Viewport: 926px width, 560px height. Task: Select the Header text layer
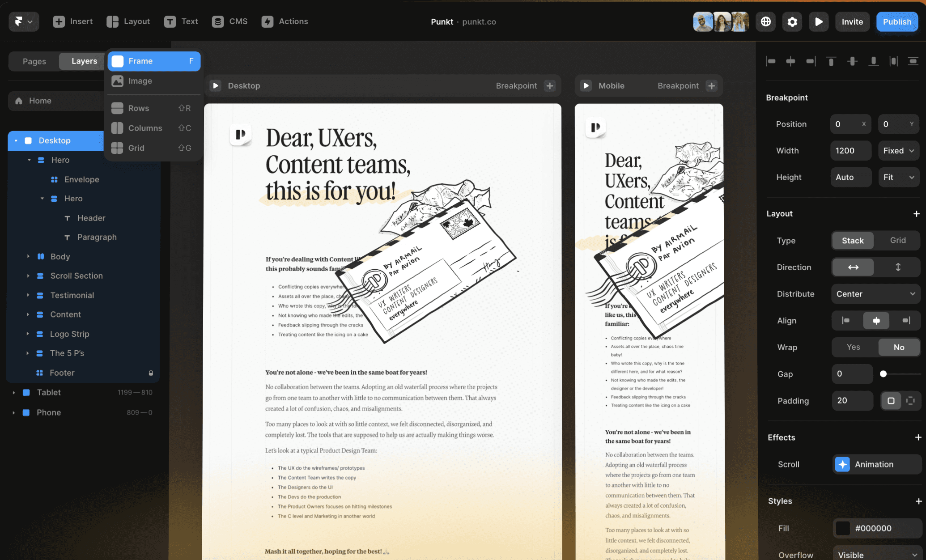(91, 218)
